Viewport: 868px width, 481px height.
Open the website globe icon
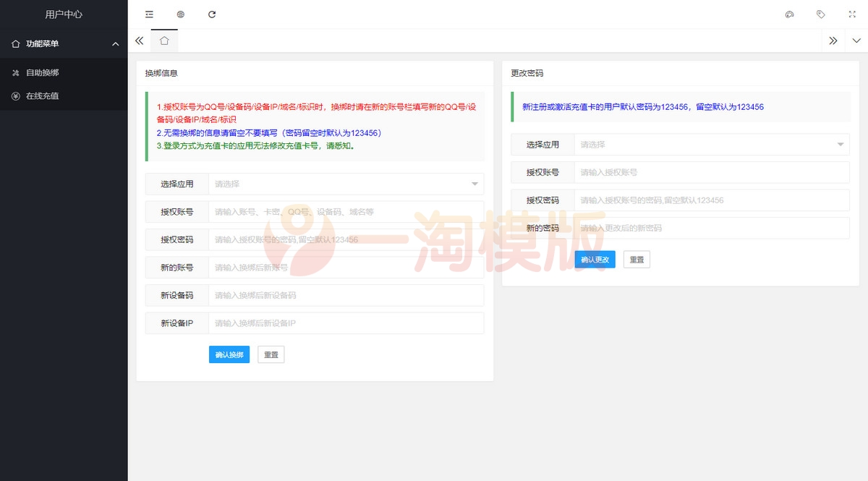[x=181, y=14]
